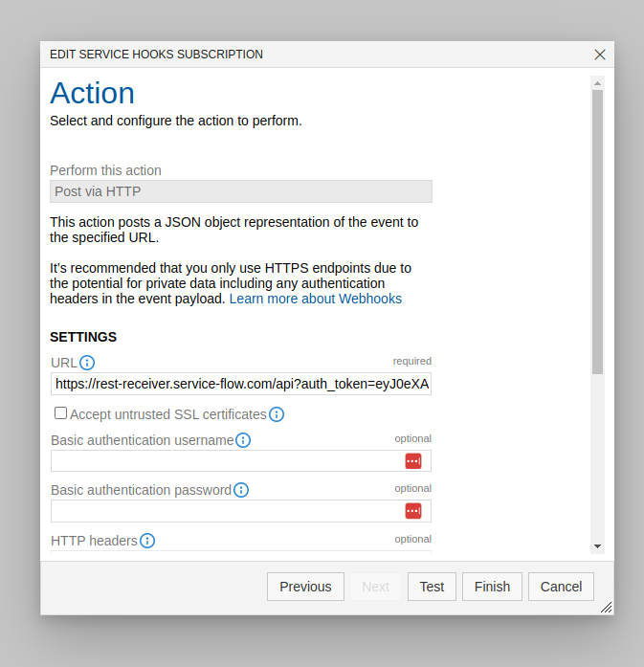
Task: Enable Accept untrusted SSL certificates checkbox
Action: 60,413
